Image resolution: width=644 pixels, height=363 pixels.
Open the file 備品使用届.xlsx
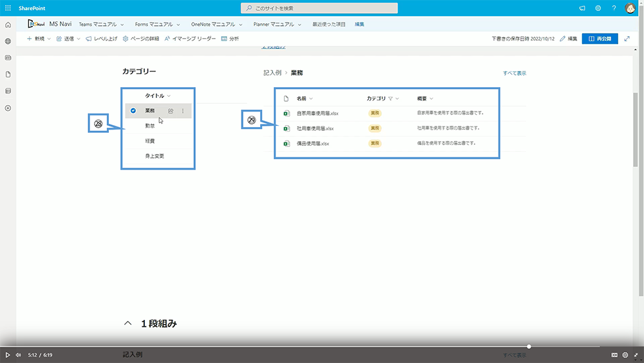(313, 144)
